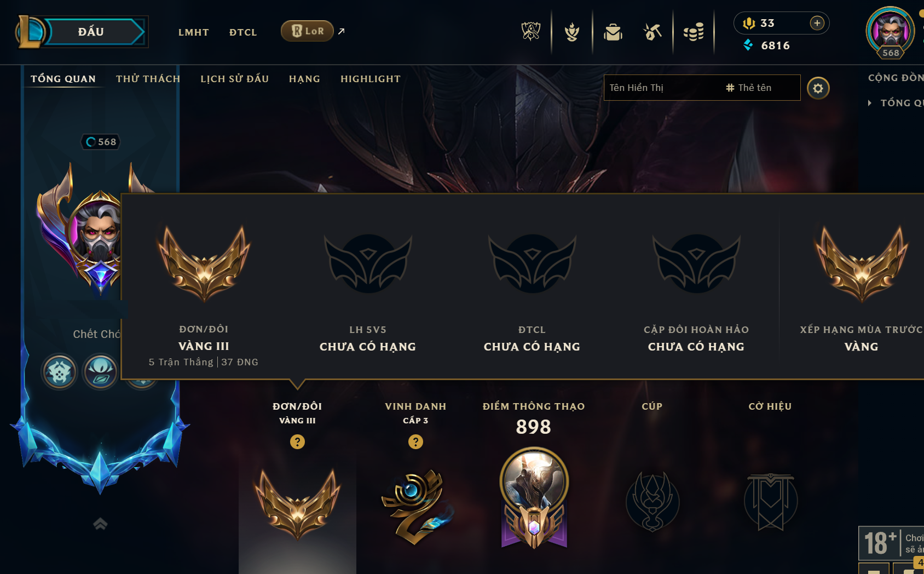Screen dimensions: 924x574
Task: Click the plus button to buy RP
Action: click(x=817, y=23)
